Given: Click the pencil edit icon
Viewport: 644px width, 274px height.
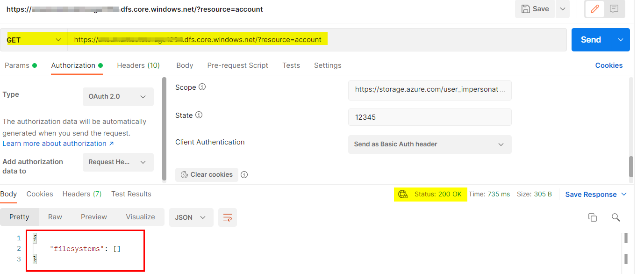Looking at the screenshot, I should [595, 9].
